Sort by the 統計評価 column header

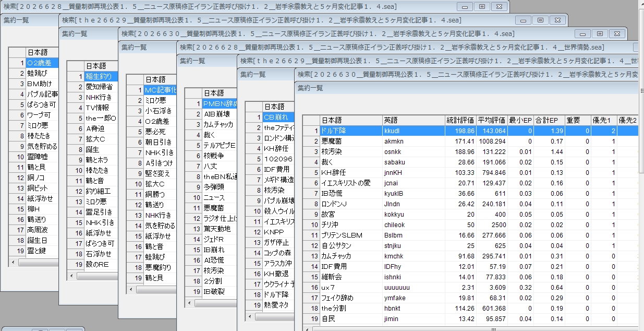point(460,121)
